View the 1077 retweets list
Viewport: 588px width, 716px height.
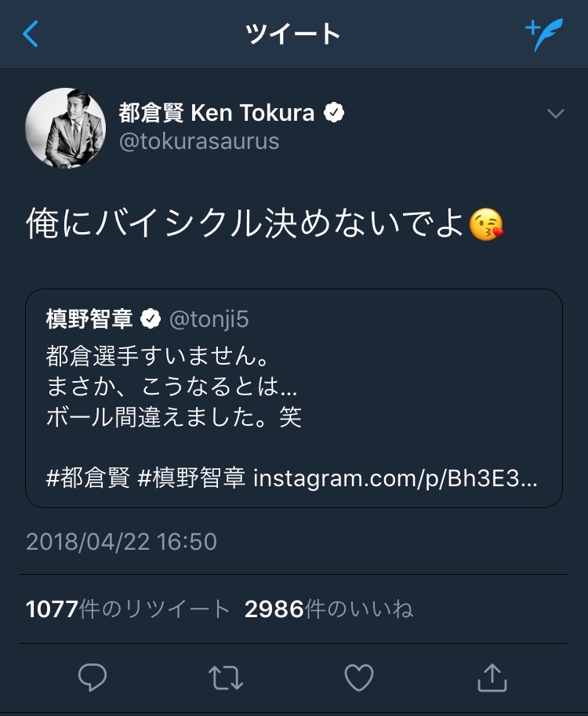(x=128, y=609)
